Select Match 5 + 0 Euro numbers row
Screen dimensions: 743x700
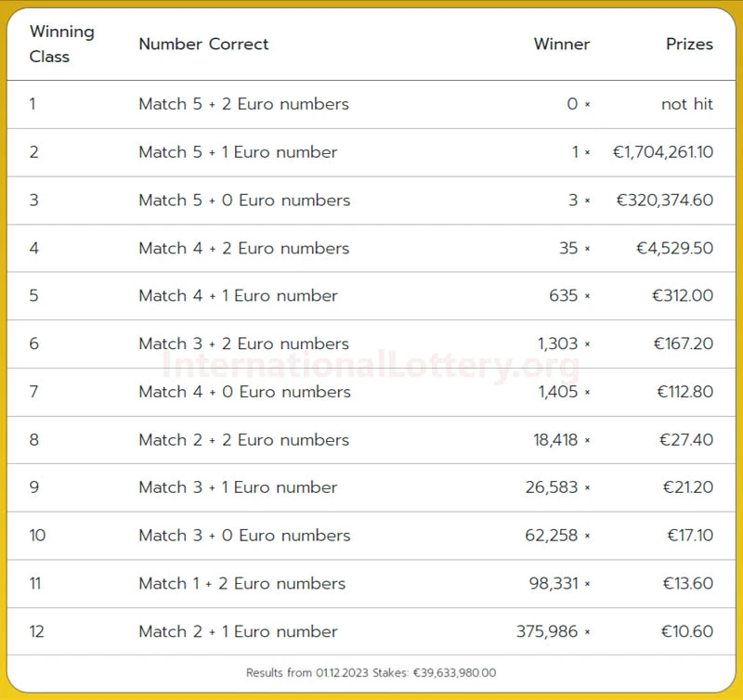371,201
